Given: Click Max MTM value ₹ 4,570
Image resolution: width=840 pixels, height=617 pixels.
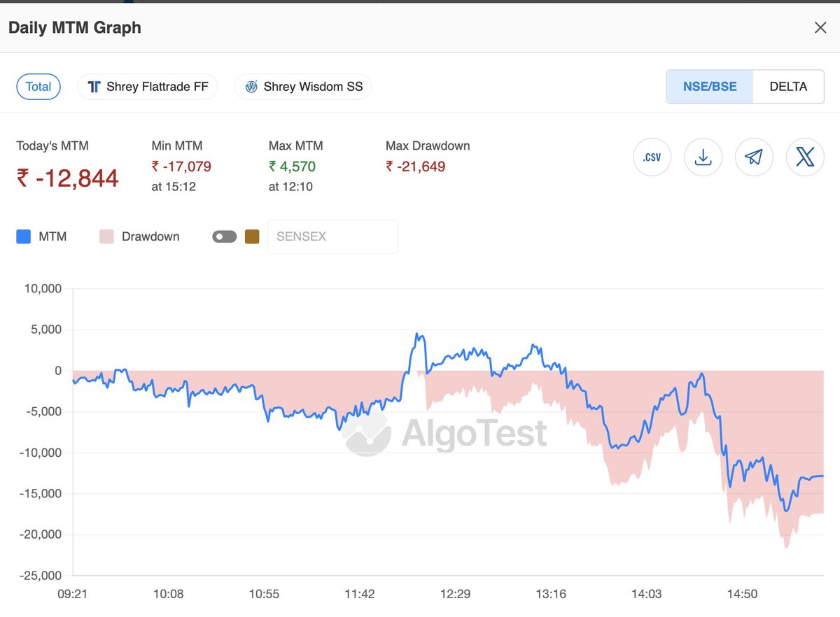Looking at the screenshot, I should pyautogui.click(x=292, y=166).
